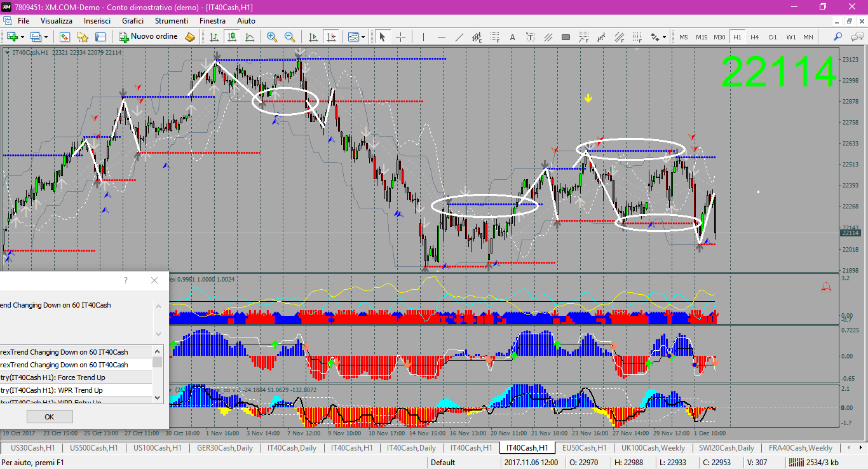Select the Fibonacci retracement tool
The image size is (868, 469).
tap(494, 37)
